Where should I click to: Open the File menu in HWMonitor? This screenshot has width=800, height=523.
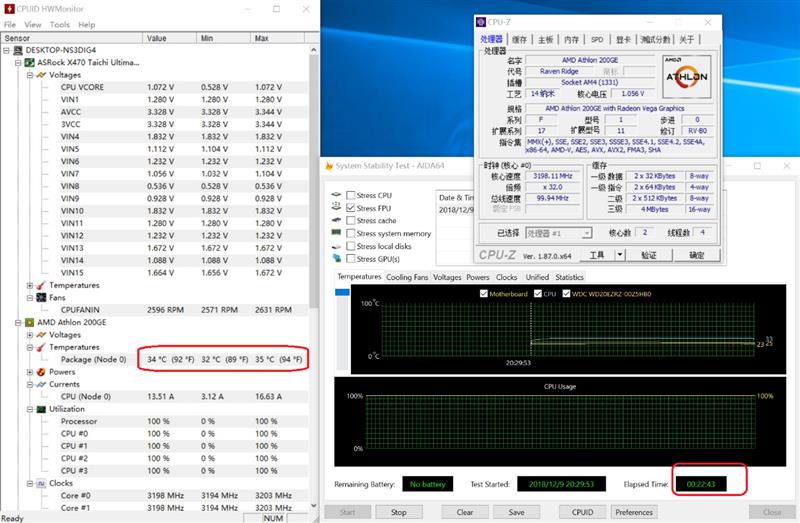point(10,24)
